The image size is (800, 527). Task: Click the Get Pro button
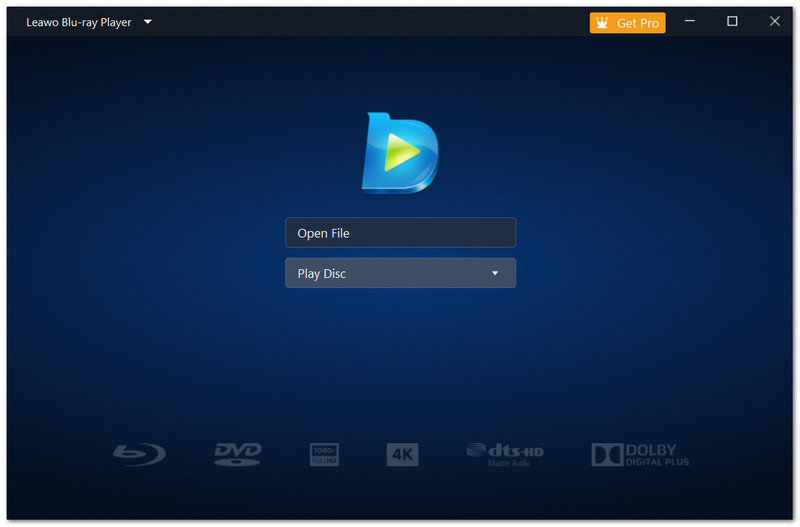tap(628, 22)
